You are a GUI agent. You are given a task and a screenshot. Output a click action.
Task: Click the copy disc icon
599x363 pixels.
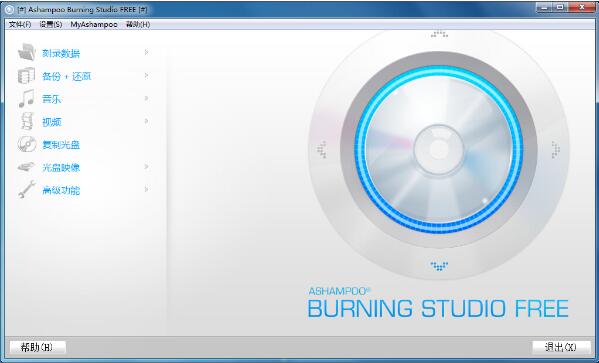point(27,144)
